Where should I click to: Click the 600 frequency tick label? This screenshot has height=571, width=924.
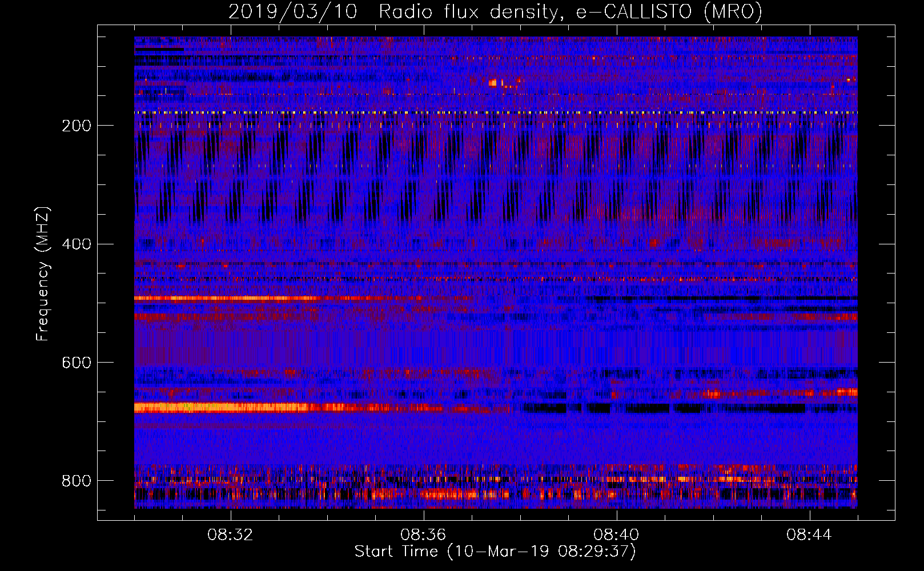pyautogui.click(x=77, y=363)
